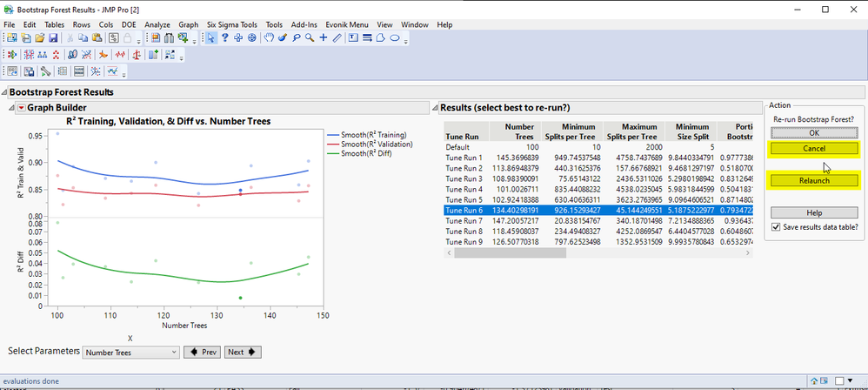Click the Help question mark tool
Screen dimensions: 868x390
click(224, 38)
